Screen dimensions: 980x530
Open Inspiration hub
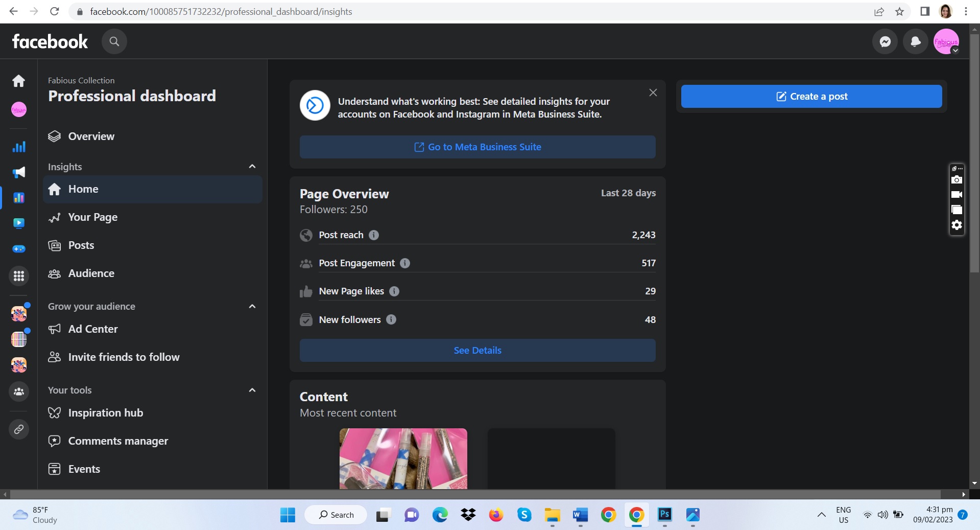(153, 413)
